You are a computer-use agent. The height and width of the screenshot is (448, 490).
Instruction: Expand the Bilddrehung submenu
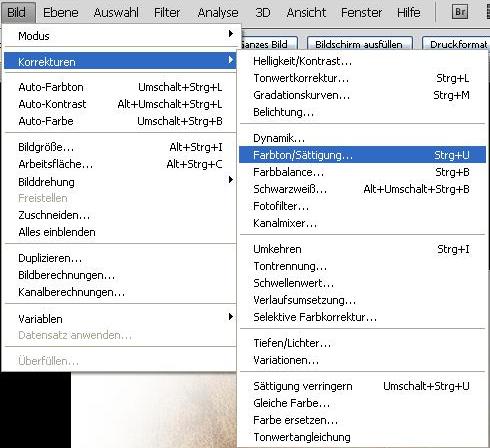120,182
